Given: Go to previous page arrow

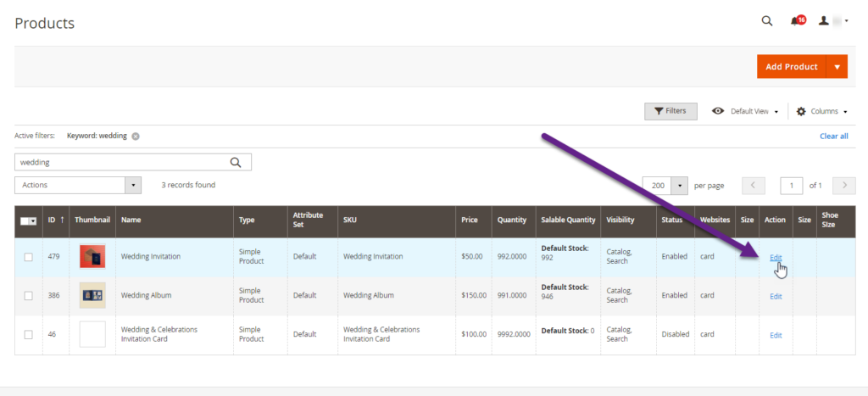Looking at the screenshot, I should pyautogui.click(x=754, y=185).
